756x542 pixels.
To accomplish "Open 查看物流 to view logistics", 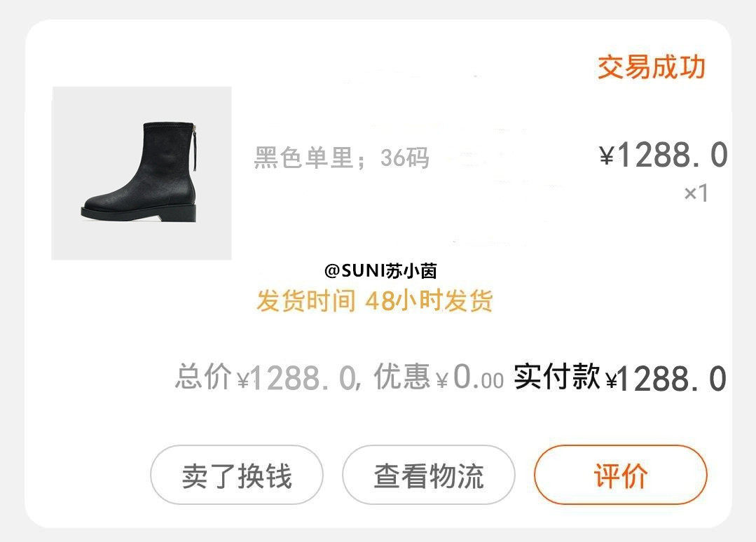I will (x=428, y=475).
